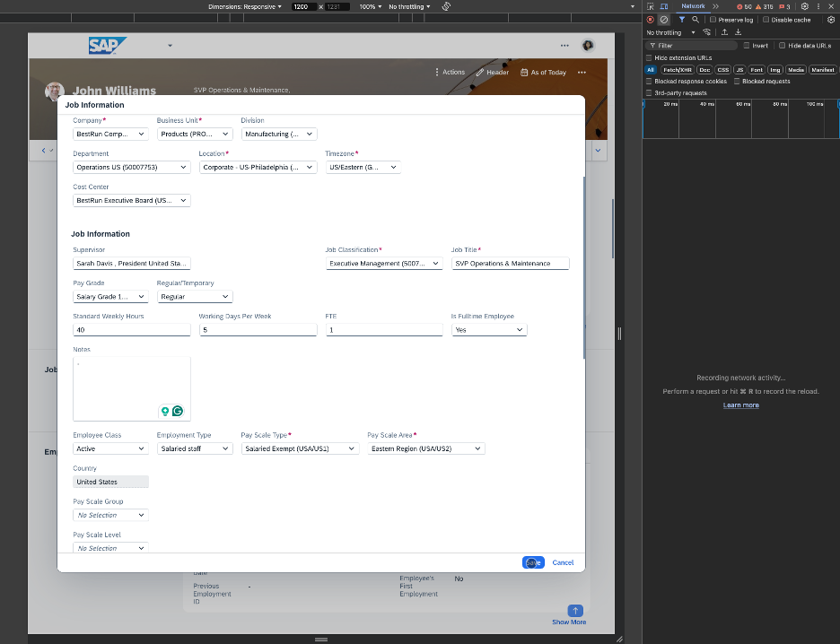The image size is (840, 644).
Task: Check Hide extension URLs checkbox
Action: click(x=649, y=57)
